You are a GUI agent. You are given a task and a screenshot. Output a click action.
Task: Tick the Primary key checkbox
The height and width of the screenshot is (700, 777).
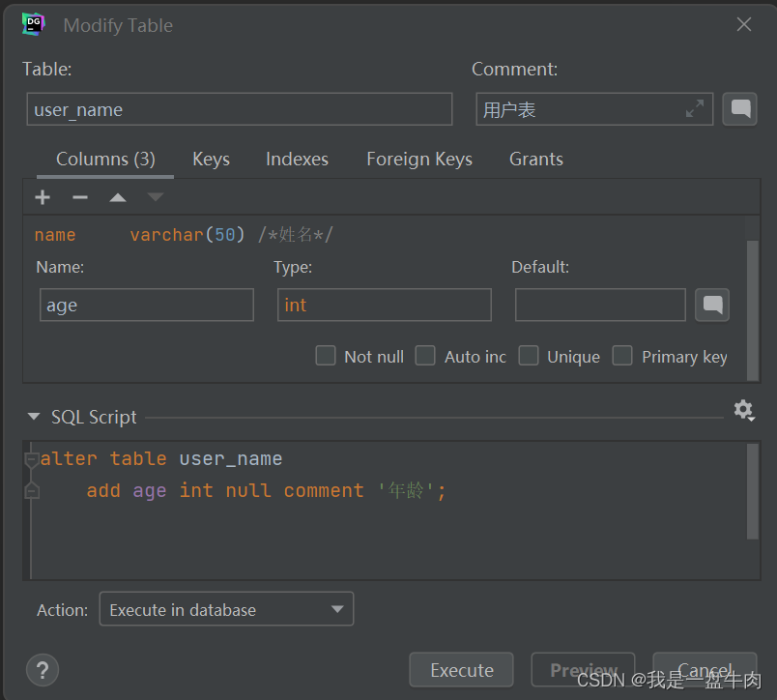point(622,356)
